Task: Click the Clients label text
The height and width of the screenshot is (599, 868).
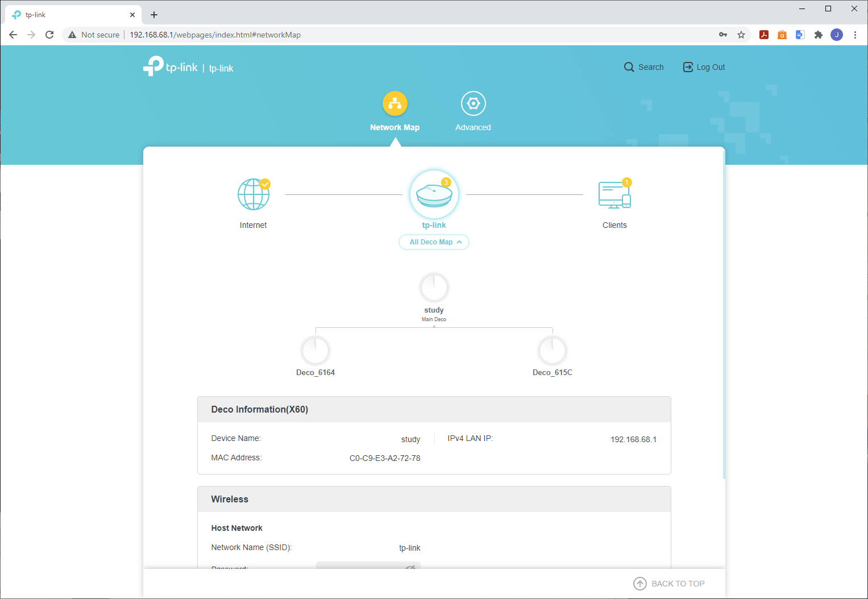Action: [x=615, y=225]
